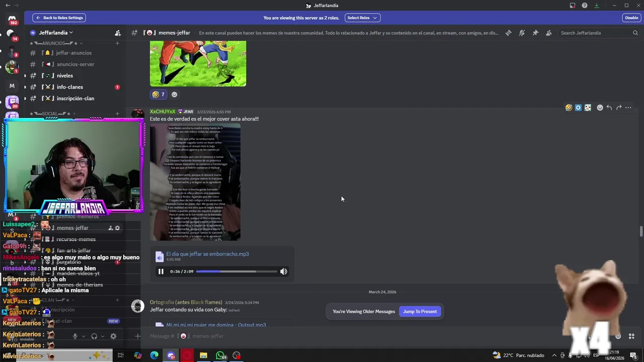Open headphone output options arrow
644x362 pixels.
[x=103, y=336]
